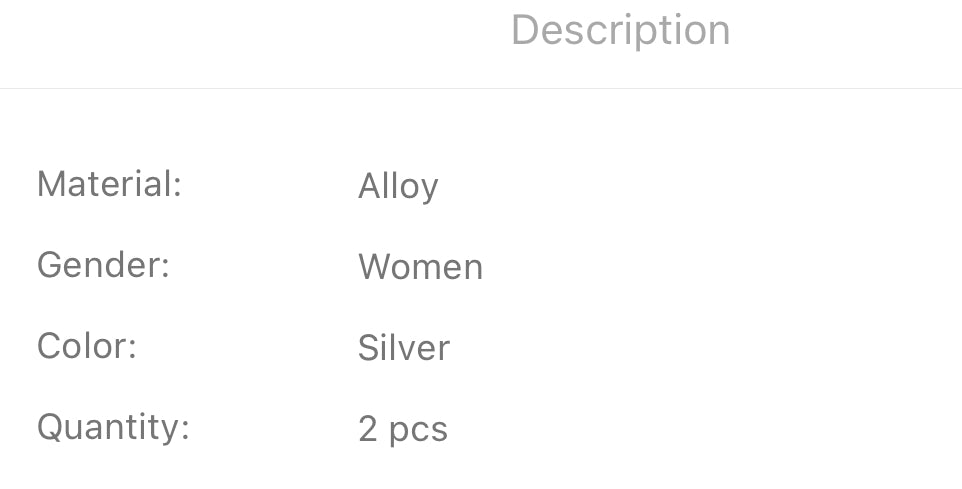Select the 2 pcs quantity value
The height and width of the screenshot is (489, 962).
click(402, 429)
